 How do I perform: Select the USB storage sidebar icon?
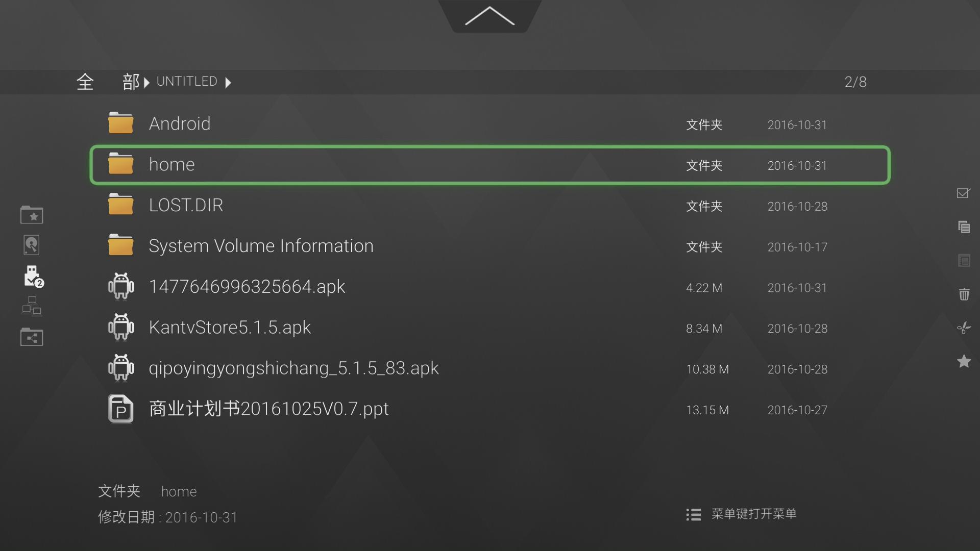(34, 276)
